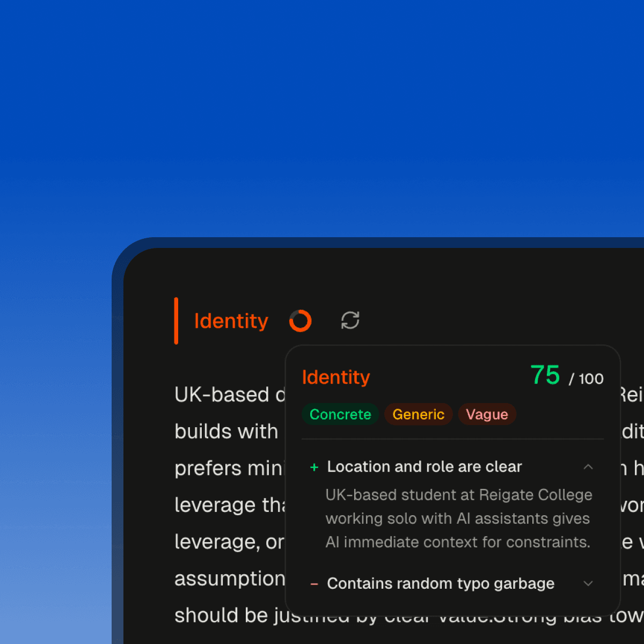Screen dimensions: 644x644
Task: Click the Identity section heading
Action: click(x=231, y=321)
